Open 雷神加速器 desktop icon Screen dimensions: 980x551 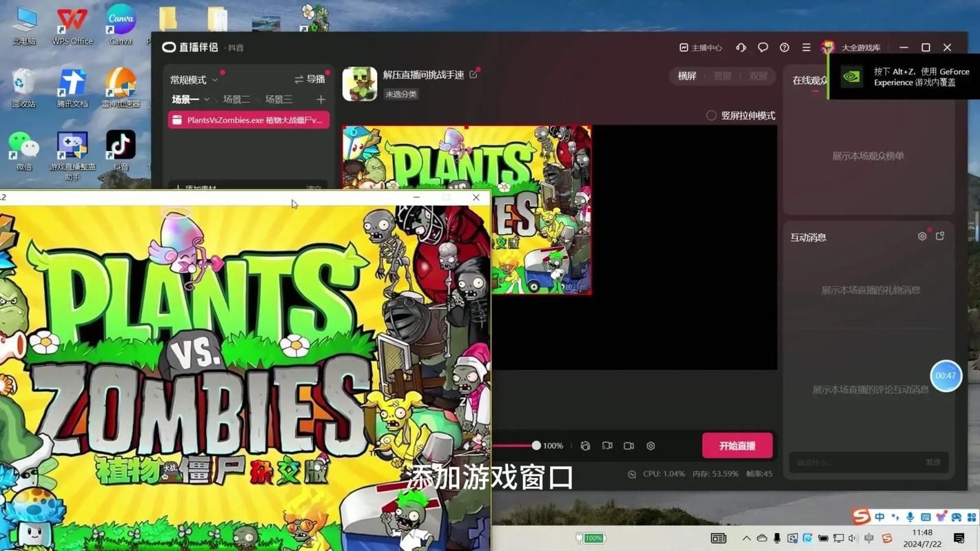[x=121, y=87]
